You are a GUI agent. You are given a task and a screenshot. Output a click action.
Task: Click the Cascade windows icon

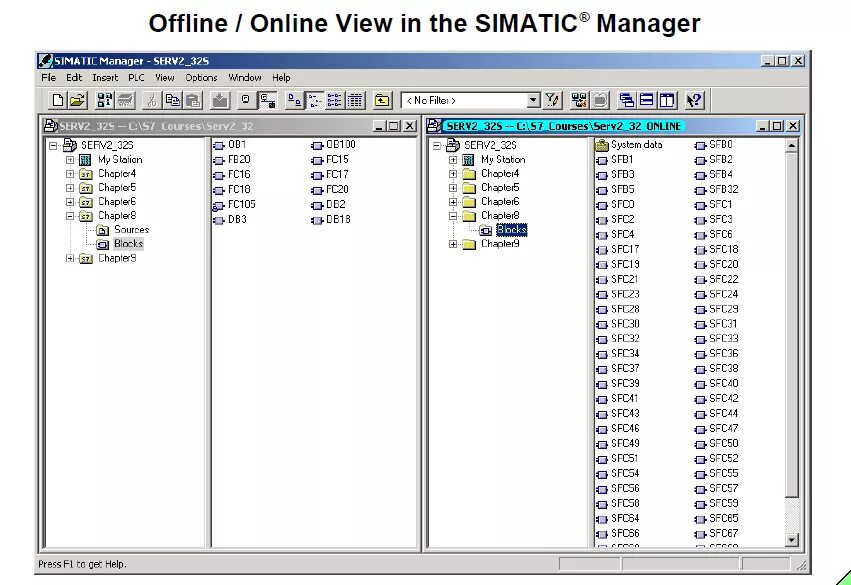[x=626, y=100]
